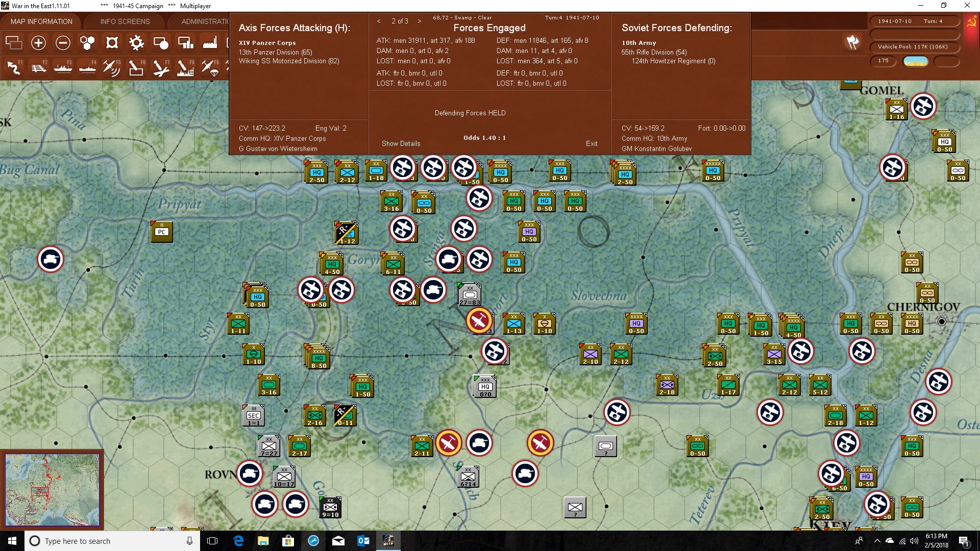Show next battle report with right arrow
Viewport: 980px width, 551px height.
pos(420,21)
